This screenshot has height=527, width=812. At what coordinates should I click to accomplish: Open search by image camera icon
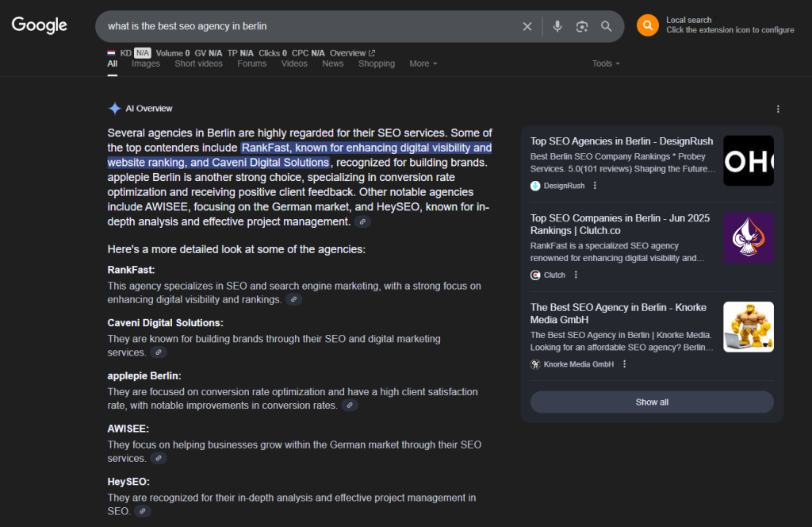pyautogui.click(x=582, y=26)
